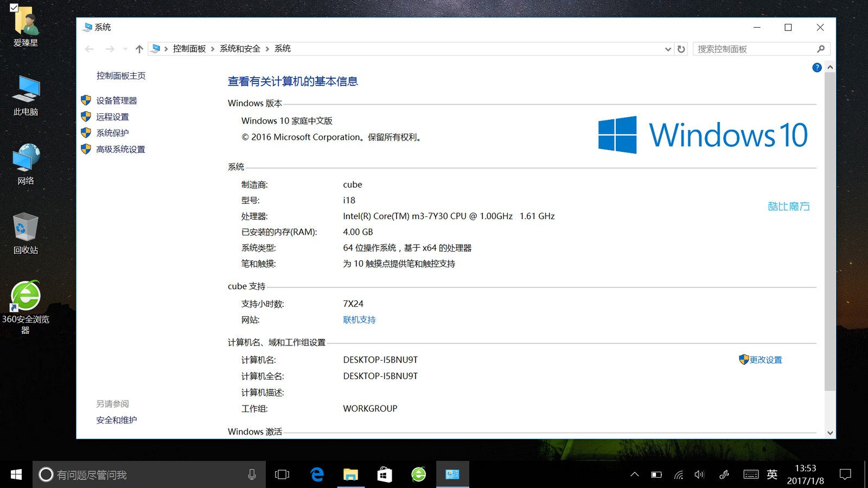868x488 pixels.
Task: Open Windows Store from taskbar
Action: pyautogui.click(x=385, y=475)
